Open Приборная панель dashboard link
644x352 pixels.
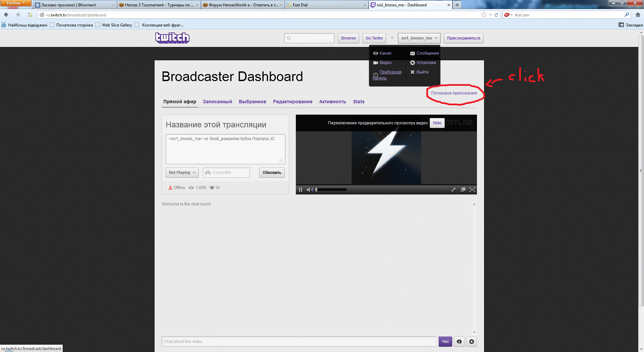387,75
